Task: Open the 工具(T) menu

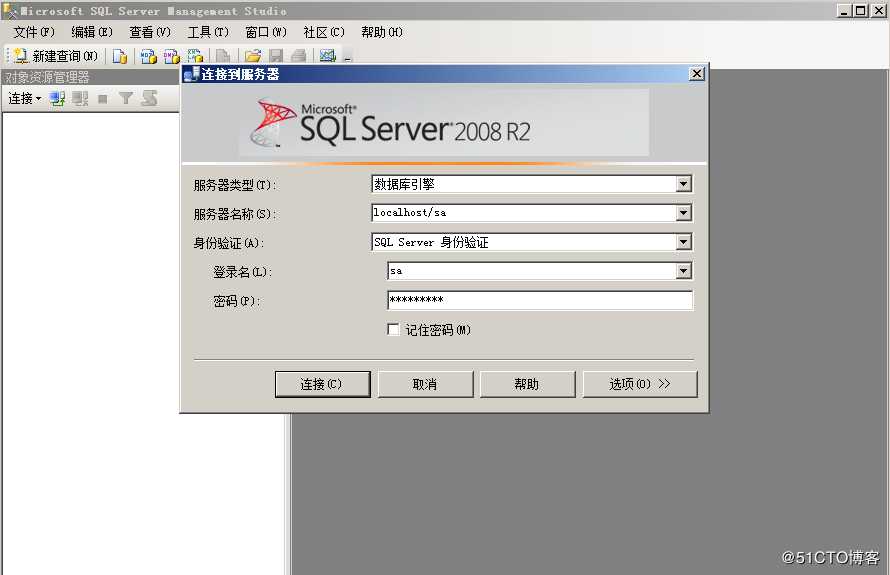Action: click(208, 32)
